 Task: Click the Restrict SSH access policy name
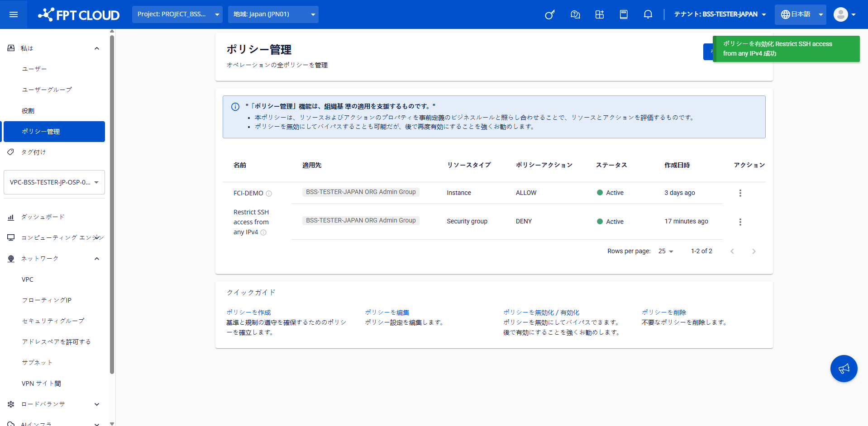[251, 222]
